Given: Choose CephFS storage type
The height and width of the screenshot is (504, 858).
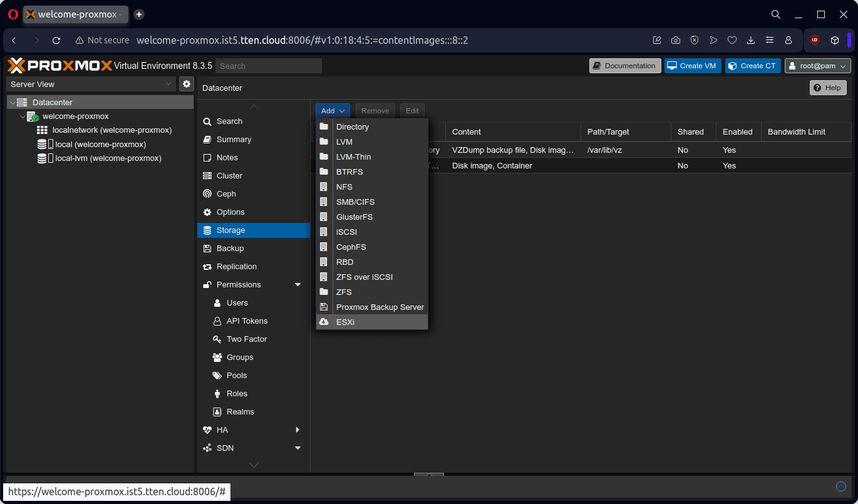Looking at the screenshot, I should tap(372, 247).
